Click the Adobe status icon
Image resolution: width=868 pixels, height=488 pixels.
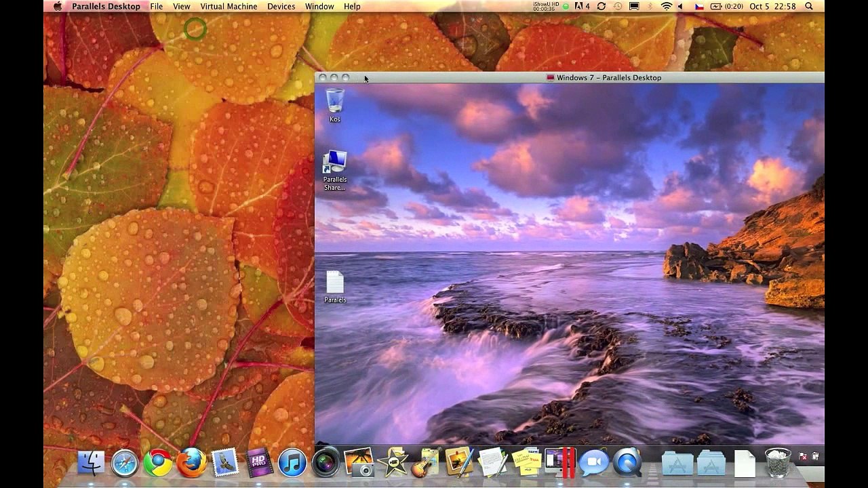(x=583, y=6)
